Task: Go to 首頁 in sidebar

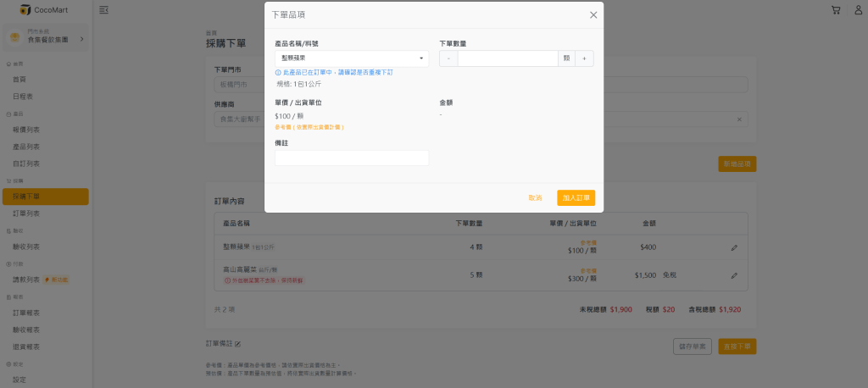Action: [x=19, y=80]
